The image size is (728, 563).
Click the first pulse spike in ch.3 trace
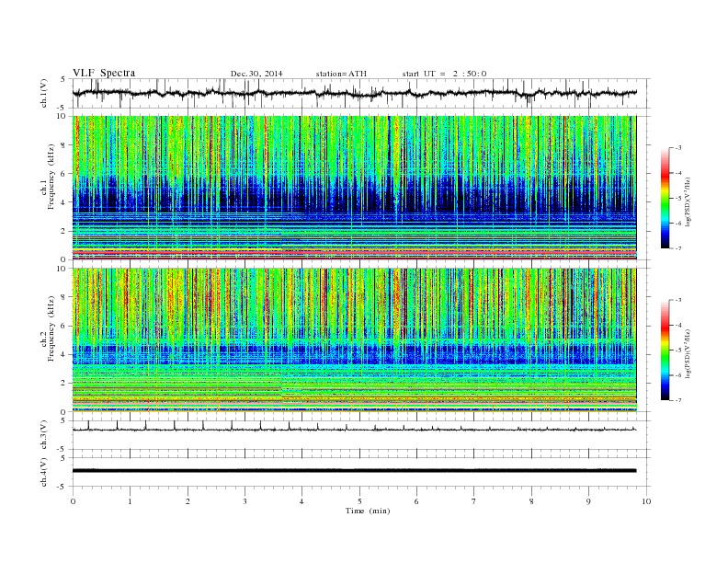click(x=88, y=425)
